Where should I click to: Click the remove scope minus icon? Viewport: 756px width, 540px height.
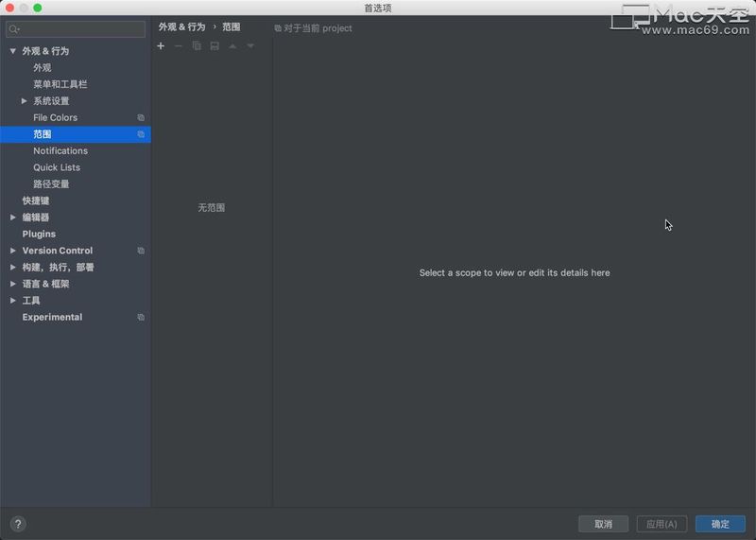coord(179,45)
